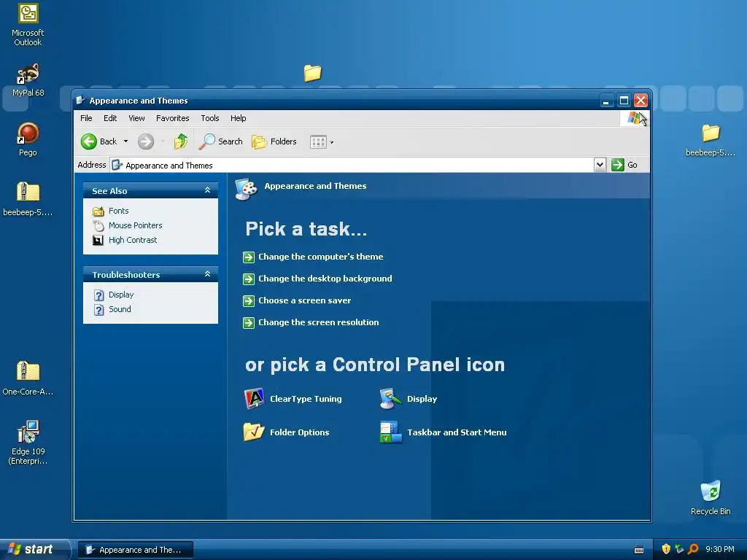Screen dimensions: 747x560
Task: Toggle the Folders pane button
Action: coord(274,141)
